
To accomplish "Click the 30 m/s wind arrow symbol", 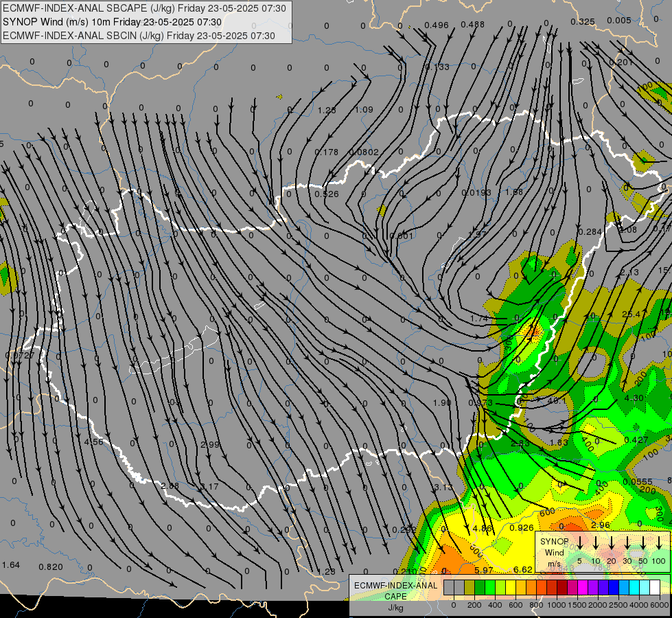I will [x=627, y=542].
